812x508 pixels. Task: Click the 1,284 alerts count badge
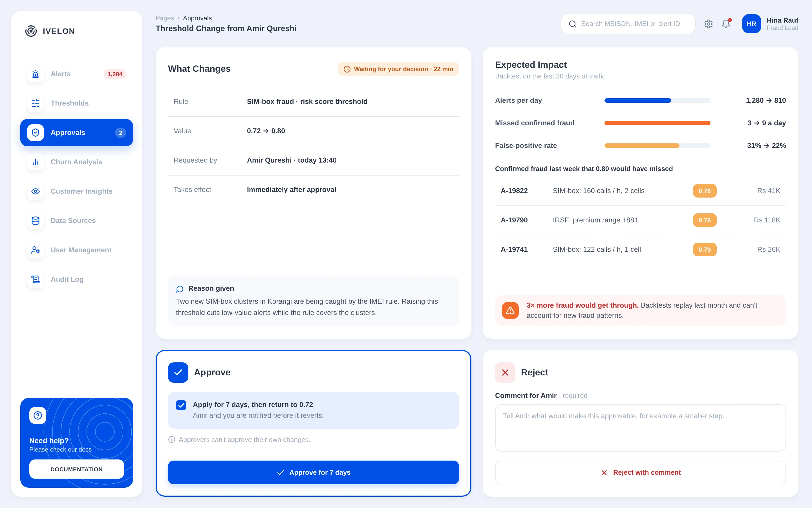pos(115,74)
